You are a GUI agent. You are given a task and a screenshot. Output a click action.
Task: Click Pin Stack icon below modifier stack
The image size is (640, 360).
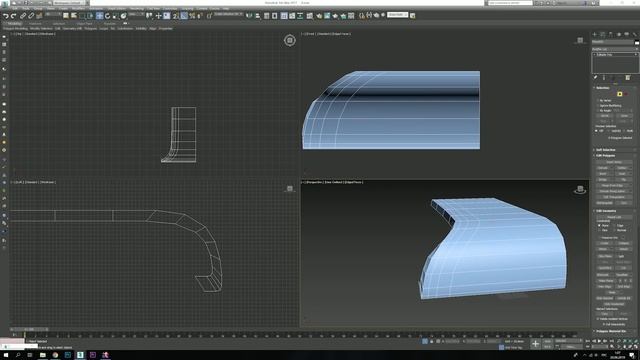[595, 78]
